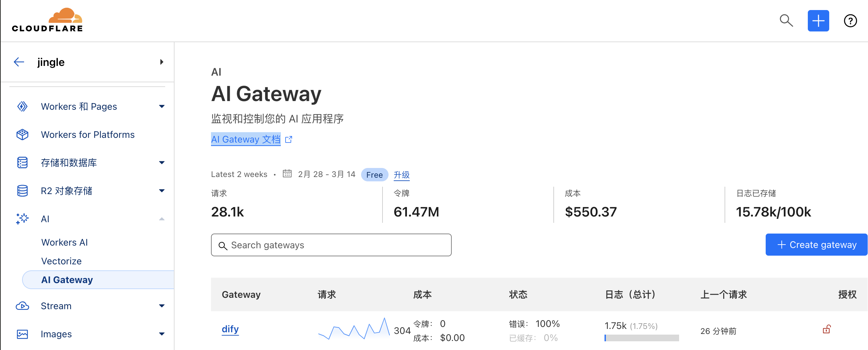Open the Images menu item
This screenshot has height=350, width=868.
click(56, 334)
